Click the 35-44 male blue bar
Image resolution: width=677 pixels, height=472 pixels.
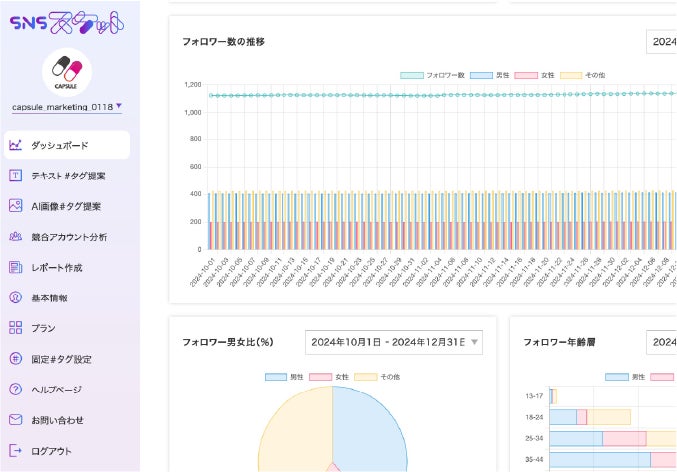coord(600,460)
